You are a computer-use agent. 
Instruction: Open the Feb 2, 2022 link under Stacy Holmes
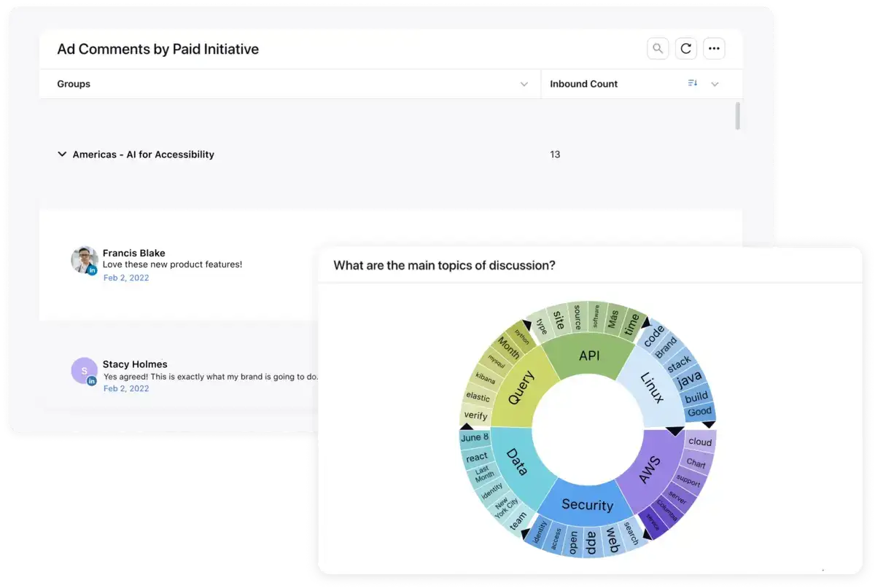(x=125, y=388)
